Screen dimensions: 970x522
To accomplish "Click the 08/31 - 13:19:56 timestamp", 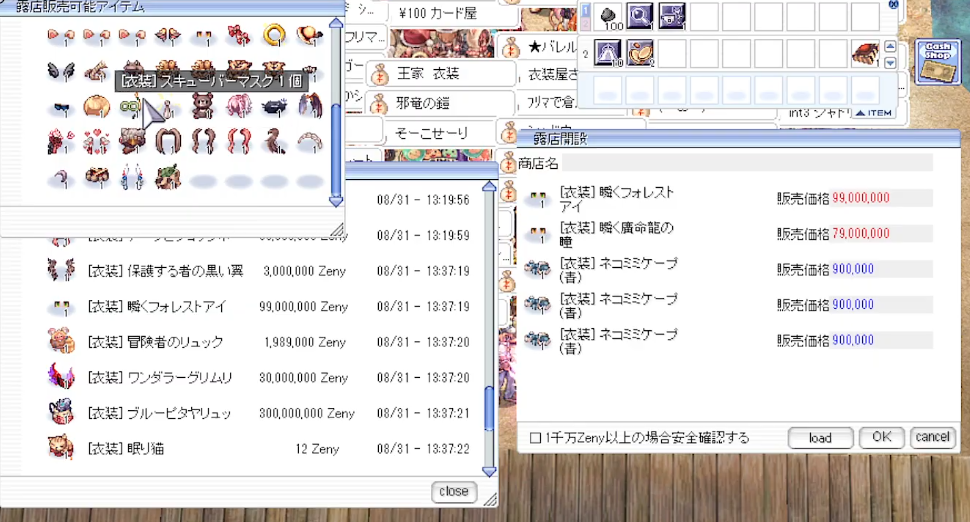I will tap(423, 200).
